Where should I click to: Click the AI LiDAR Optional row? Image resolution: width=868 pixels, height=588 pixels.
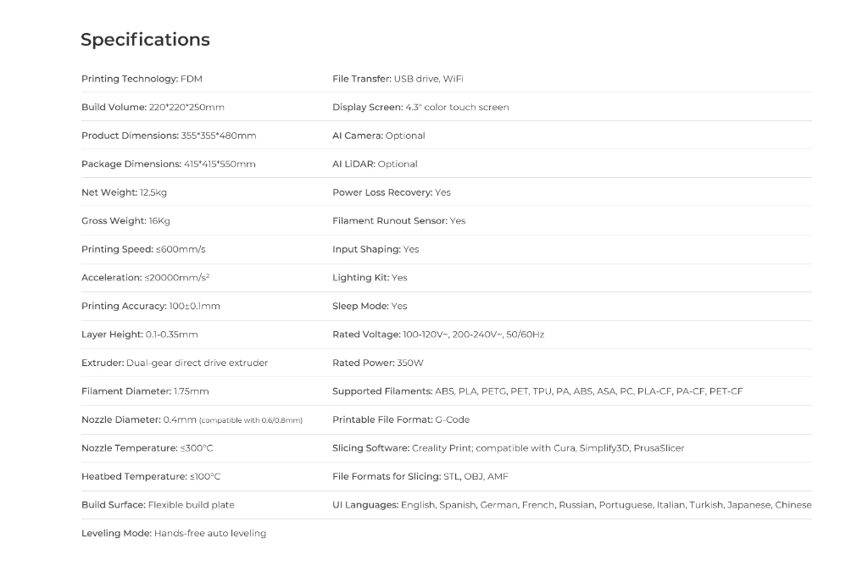[x=375, y=164]
